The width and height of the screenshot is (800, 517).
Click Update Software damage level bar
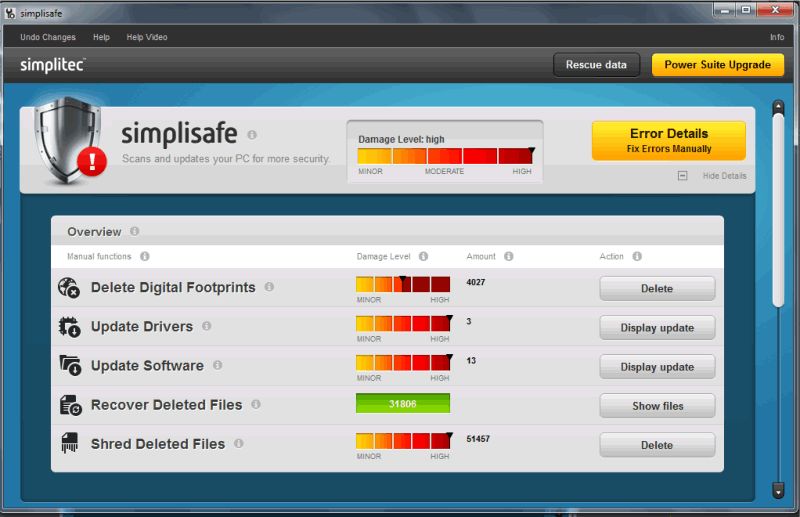(403, 362)
